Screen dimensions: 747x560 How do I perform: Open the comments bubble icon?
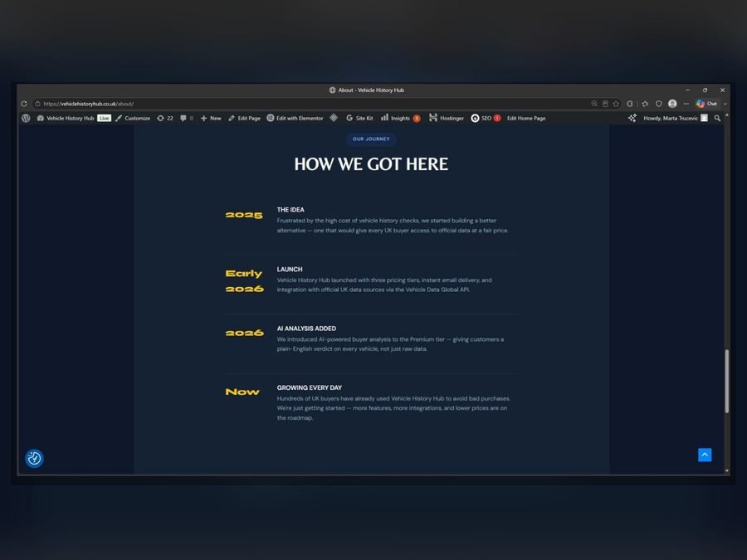tap(186, 118)
